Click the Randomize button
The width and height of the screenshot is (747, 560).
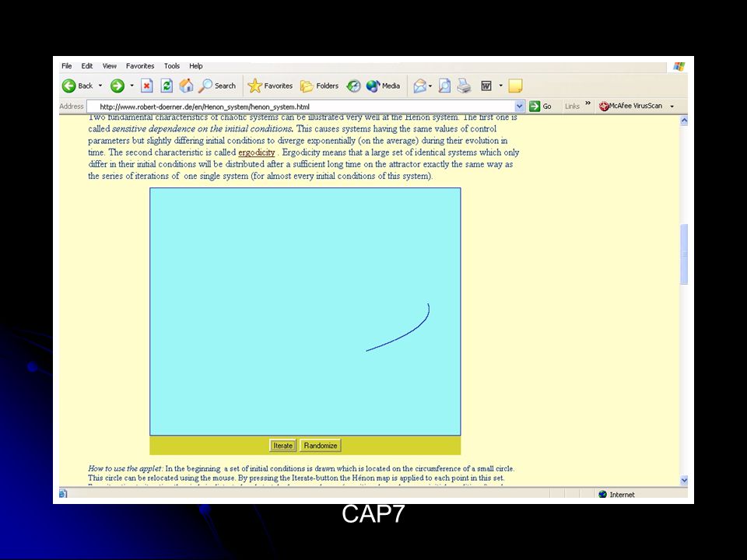point(320,446)
